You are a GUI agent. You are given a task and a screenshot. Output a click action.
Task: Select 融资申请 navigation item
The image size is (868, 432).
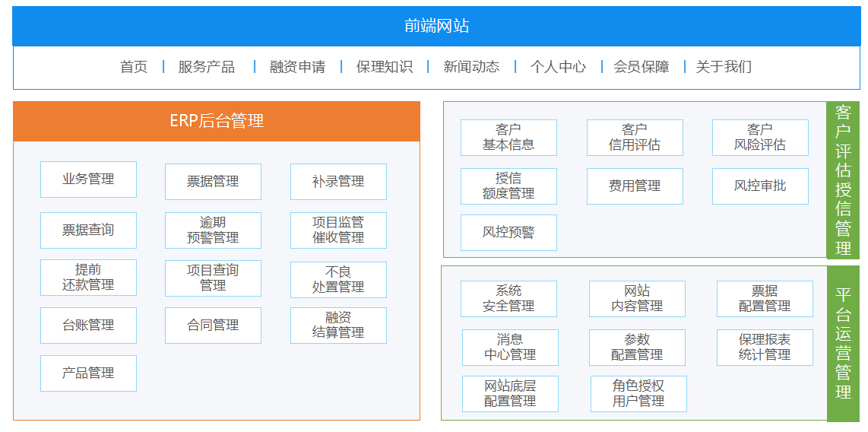297,67
